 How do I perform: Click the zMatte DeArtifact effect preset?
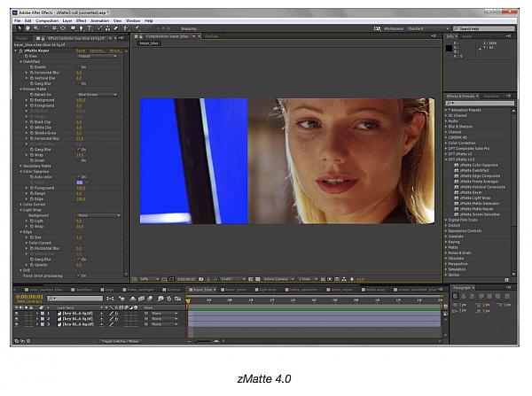coord(474,170)
